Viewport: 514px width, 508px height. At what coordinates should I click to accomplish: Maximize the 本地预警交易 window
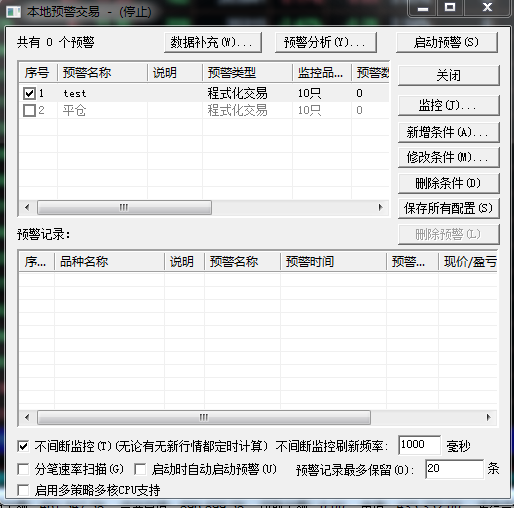pyautogui.click(x=450, y=8)
